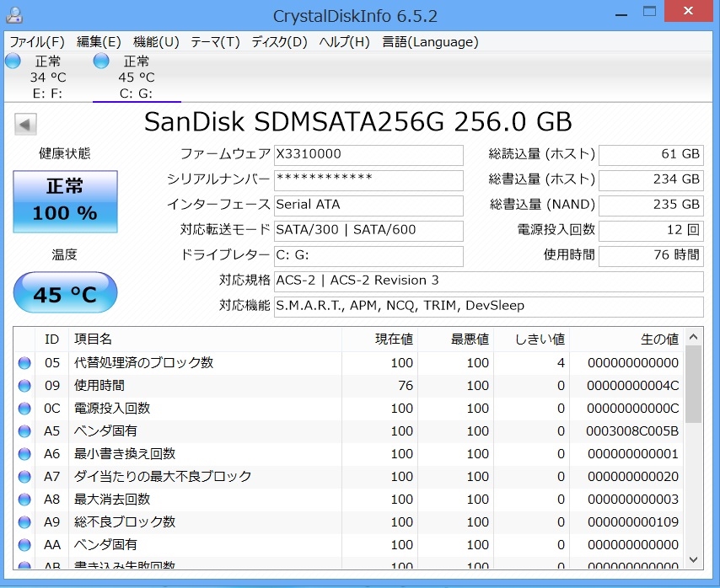Click the firmware field X3310000
The width and height of the screenshot is (720, 588).
pos(368,155)
